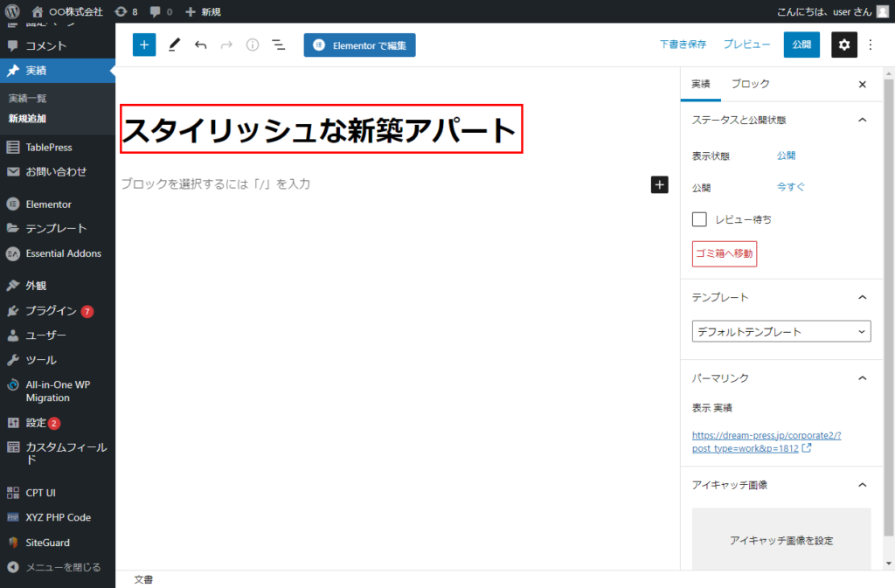
Task: Open the デフォルトテンプレート dropdown
Action: [x=781, y=332]
